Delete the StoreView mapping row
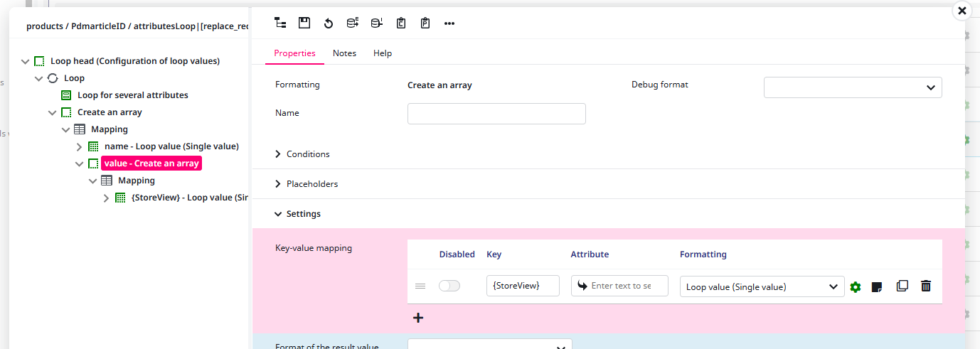Screen dimensions: 980x349 tap(926, 286)
